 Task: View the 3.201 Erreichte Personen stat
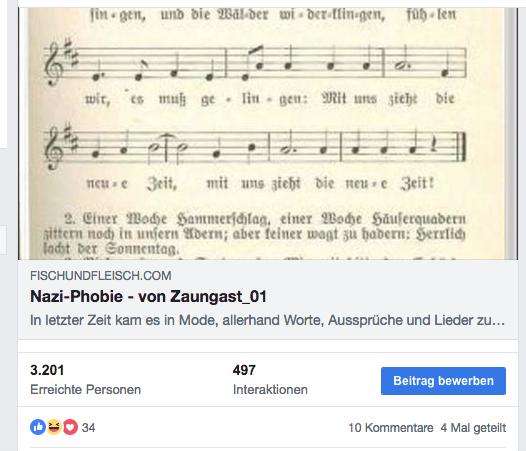[85, 380]
